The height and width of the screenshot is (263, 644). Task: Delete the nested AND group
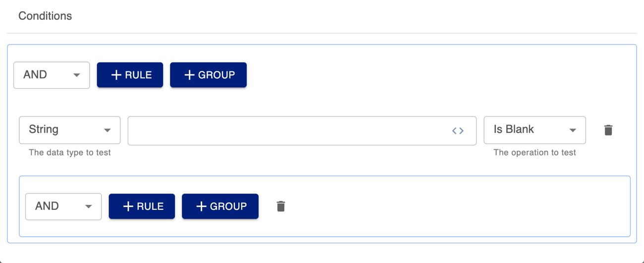point(280,206)
